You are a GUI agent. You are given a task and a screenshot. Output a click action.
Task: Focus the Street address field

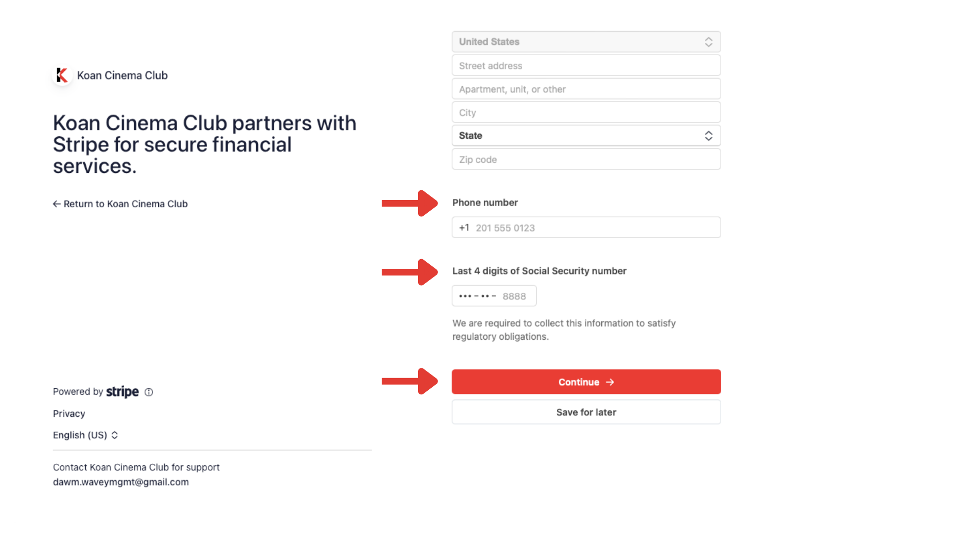tap(586, 66)
